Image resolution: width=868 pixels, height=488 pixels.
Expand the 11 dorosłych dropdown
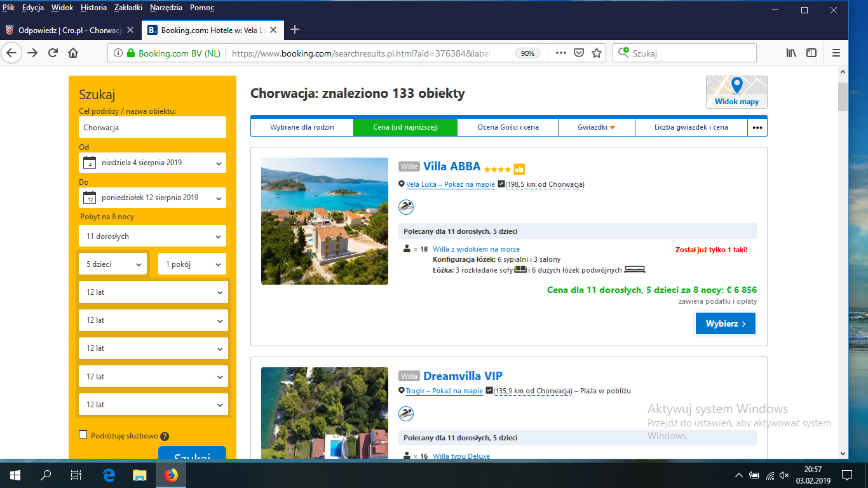(152, 236)
